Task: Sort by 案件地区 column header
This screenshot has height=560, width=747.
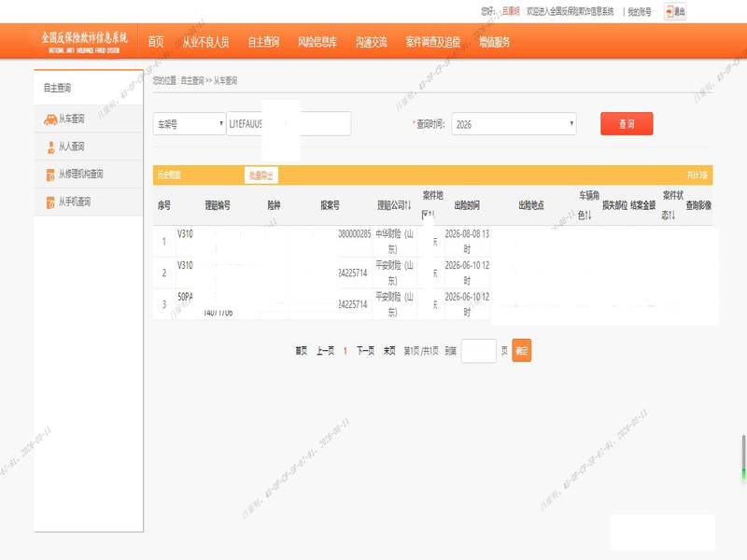Action: click(x=432, y=205)
